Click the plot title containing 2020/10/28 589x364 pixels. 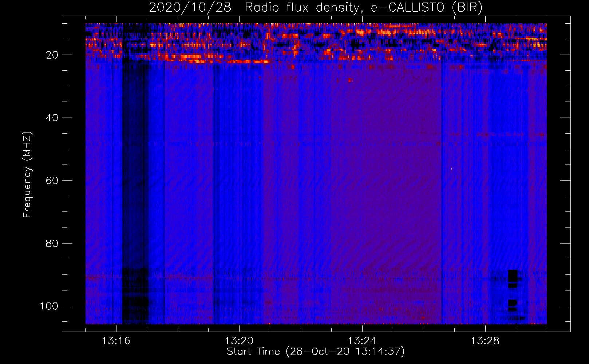point(316,7)
